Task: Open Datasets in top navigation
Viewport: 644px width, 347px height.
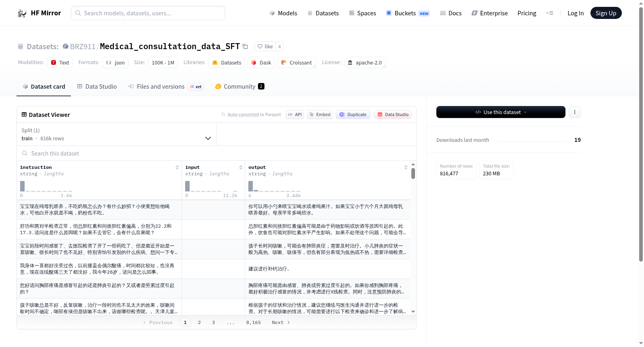Action: pyautogui.click(x=323, y=13)
